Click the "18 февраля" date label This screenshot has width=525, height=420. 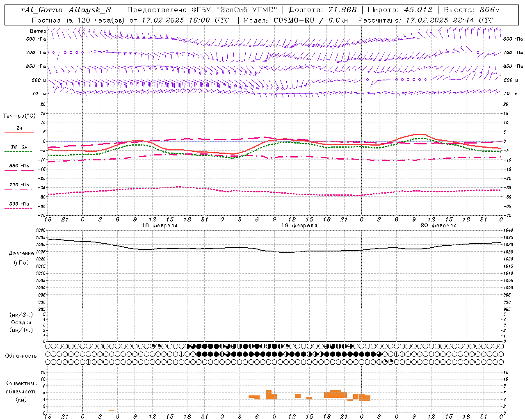(160, 226)
